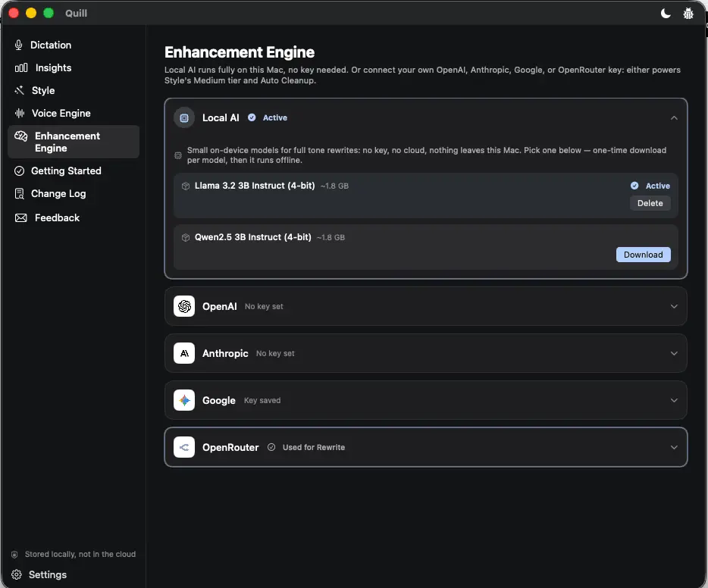The image size is (708, 588).
Task: Click the Settings gear icon
Action: [17, 574]
